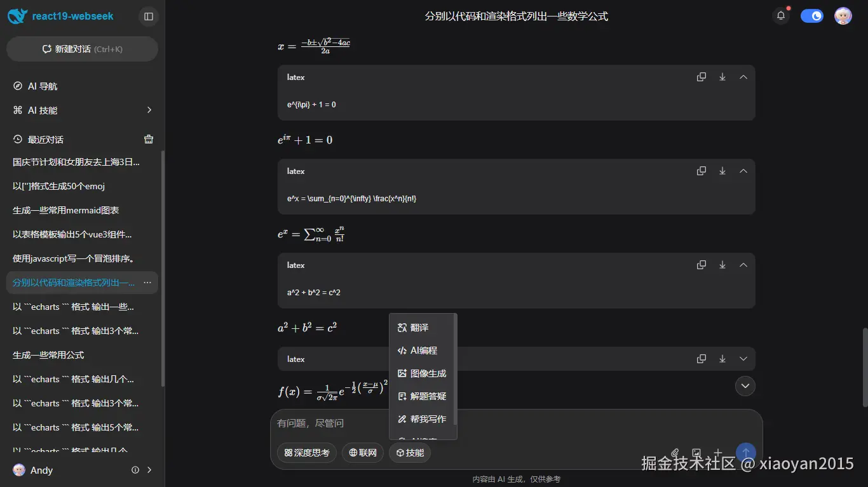
Task: Open the notifications bell
Action: [780, 16]
